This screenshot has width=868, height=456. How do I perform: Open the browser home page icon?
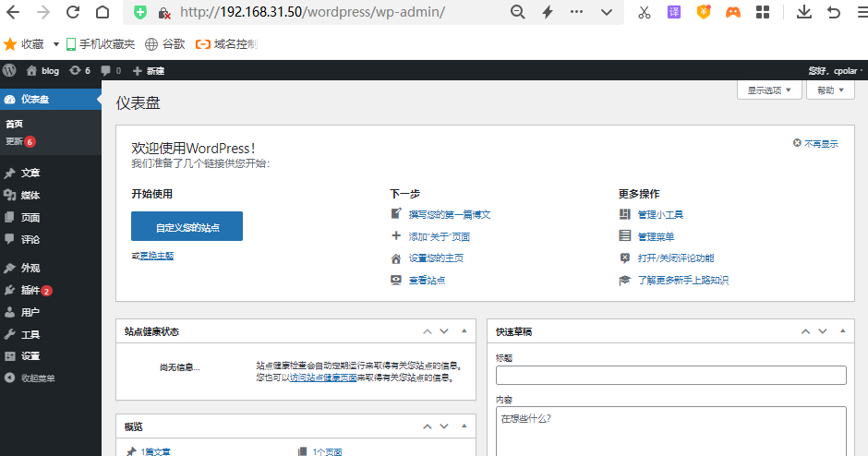pyautogui.click(x=102, y=12)
